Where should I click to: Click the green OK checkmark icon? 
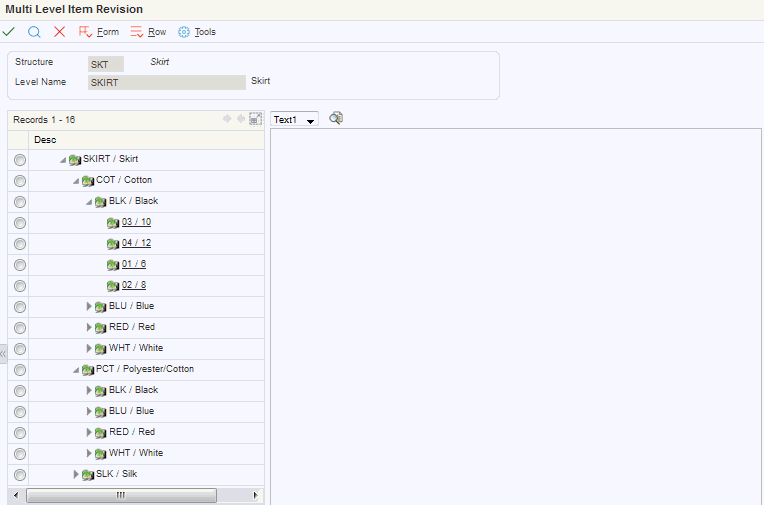coord(9,32)
